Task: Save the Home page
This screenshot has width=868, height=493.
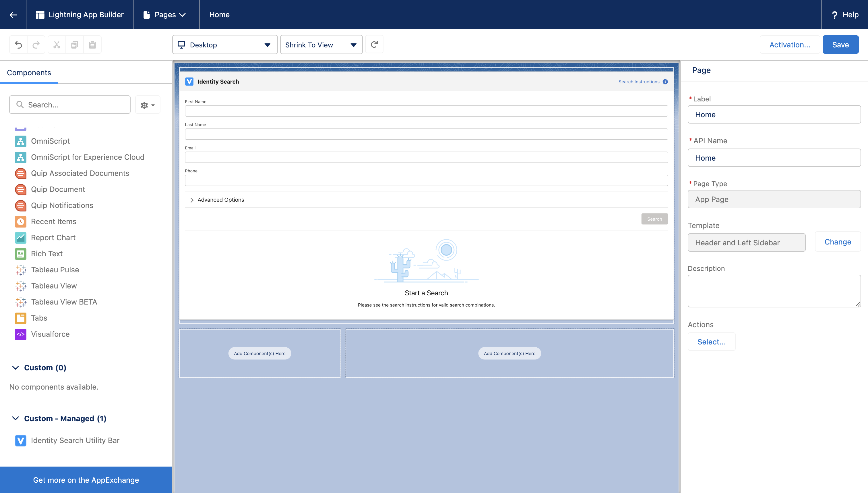Action: (x=840, y=45)
